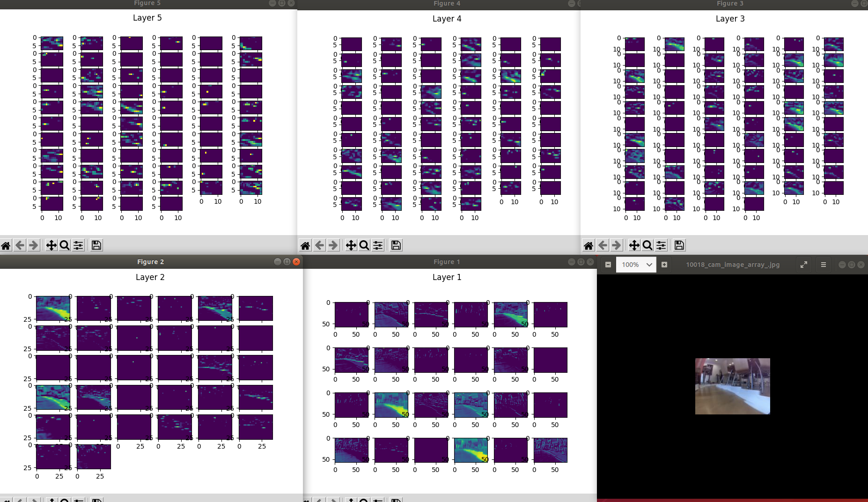Go forward to next view in Figure 4
This screenshot has width=868, height=502.
click(333, 245)
